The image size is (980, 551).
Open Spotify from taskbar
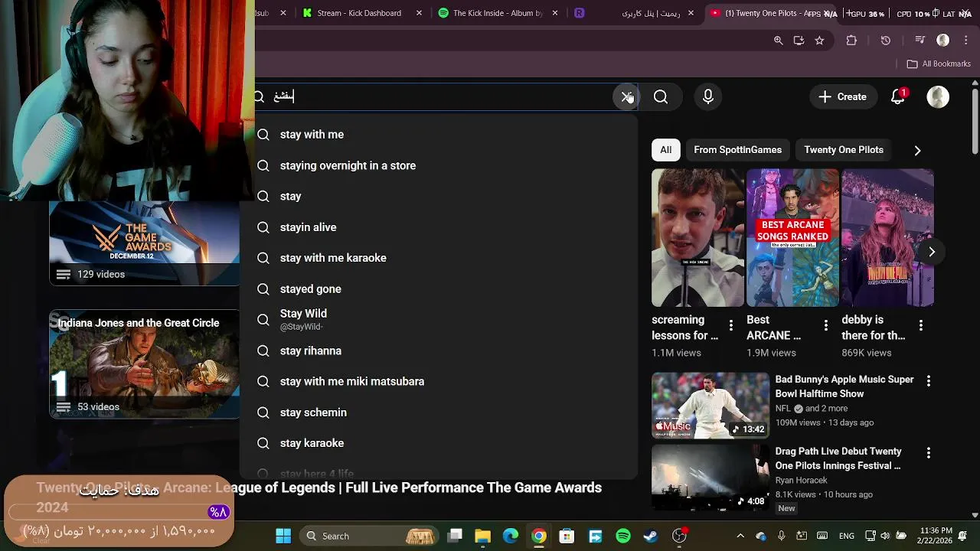click(x=623, y=536)
